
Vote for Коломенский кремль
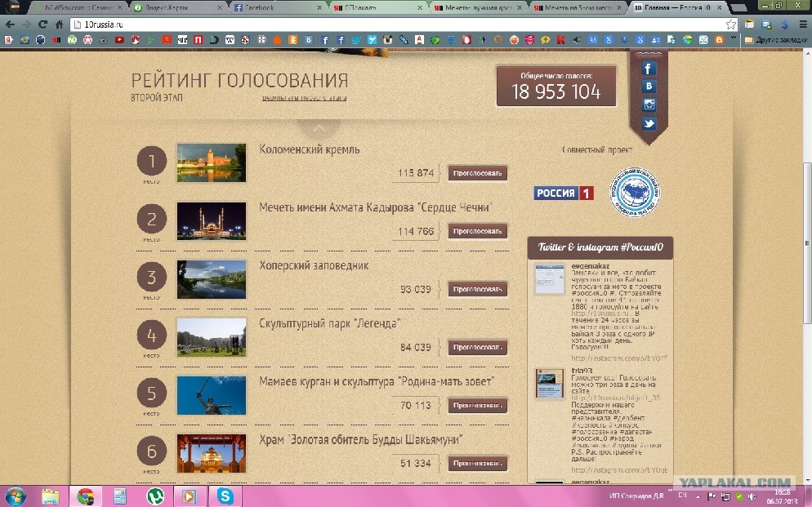(x=477, y=173)
